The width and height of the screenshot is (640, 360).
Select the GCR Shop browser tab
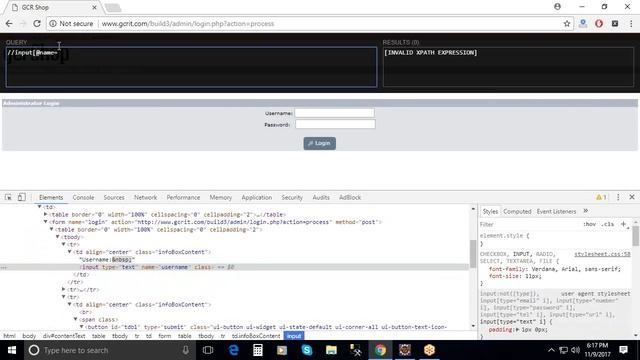(x=53, y=7)
